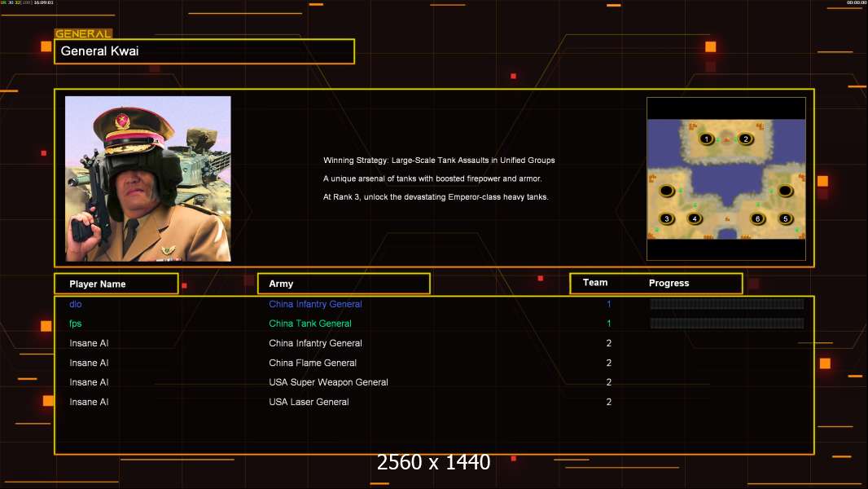Image resolution: width=868 pixels, height=489 pixels.
Task: Select start position 4 on the minimap
Action: click(x=695, y=218)
